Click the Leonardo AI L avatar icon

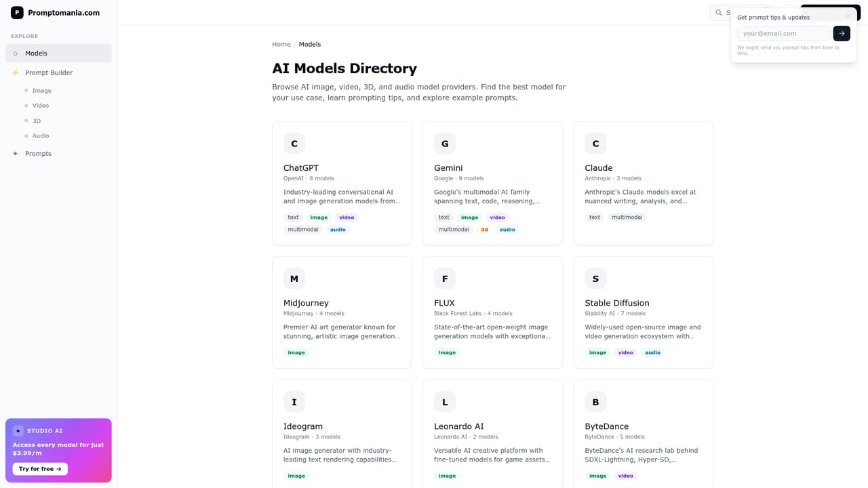tap(445, 402)
